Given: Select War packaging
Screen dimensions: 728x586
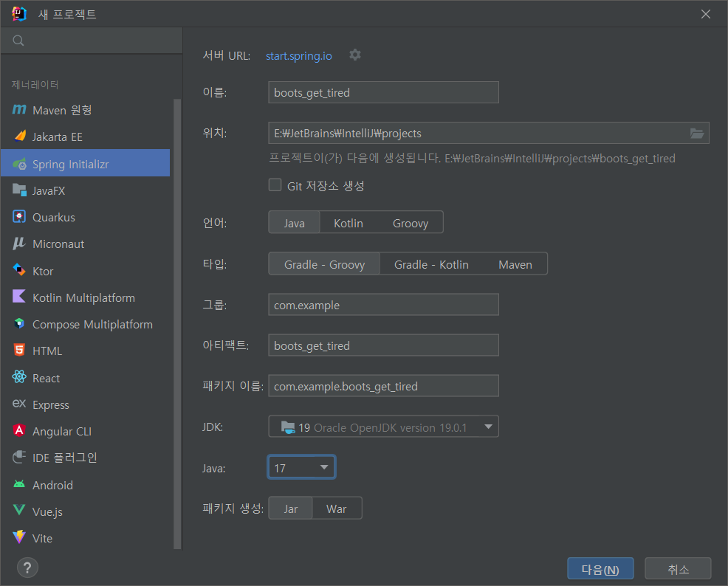Looking at the screenshot, I should (x=337, y=509).
